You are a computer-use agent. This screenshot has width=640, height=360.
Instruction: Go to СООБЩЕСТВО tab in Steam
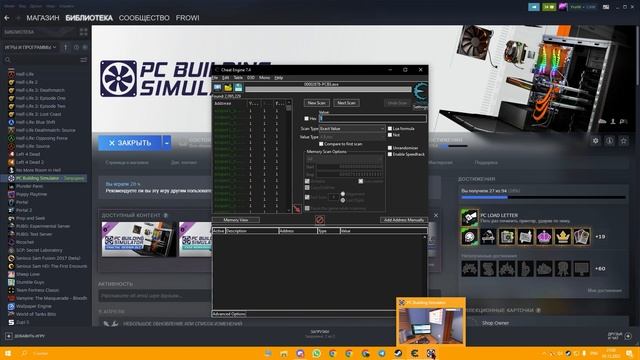pyautogui.click(x=144, y=18)
